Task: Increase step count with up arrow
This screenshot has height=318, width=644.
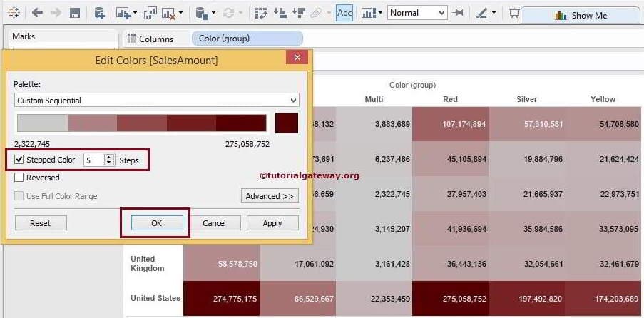Action: point(109,157)
